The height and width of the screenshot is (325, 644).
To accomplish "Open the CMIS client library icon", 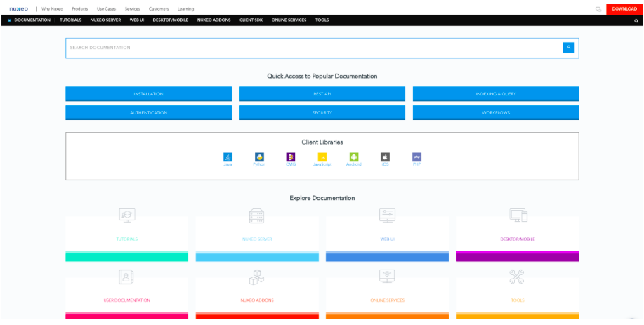I will coord(291,157).
